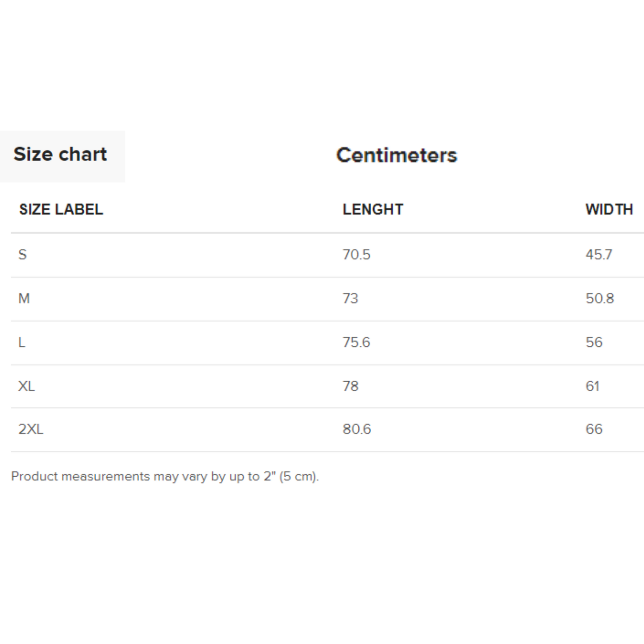Select the 2XL size label row

(31, 429)
